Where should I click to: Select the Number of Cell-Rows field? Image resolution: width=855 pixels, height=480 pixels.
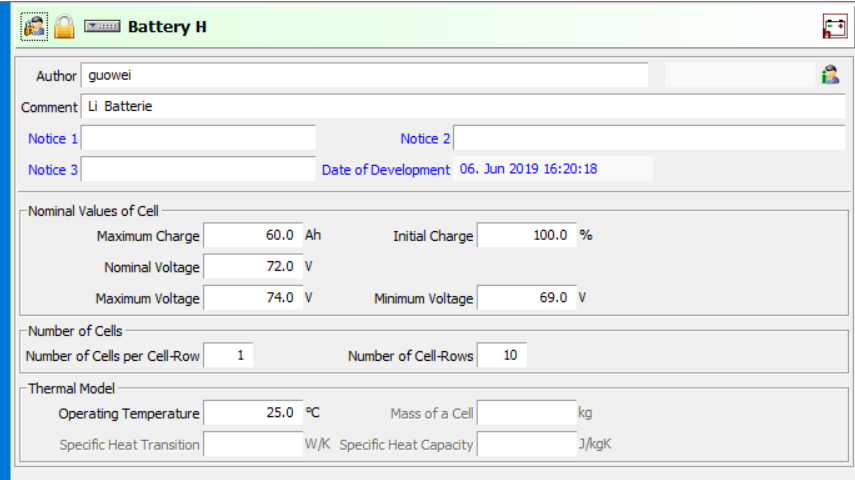coord(502,356)
